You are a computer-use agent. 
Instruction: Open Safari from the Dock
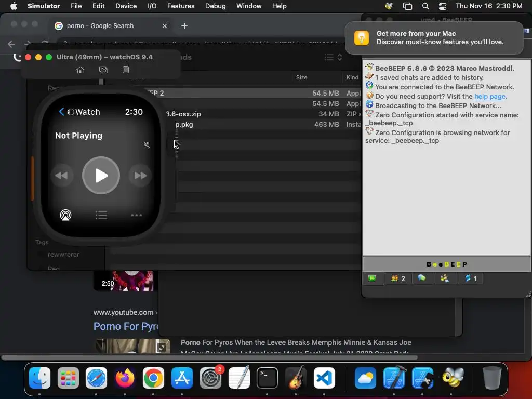(x=96, y=378)
